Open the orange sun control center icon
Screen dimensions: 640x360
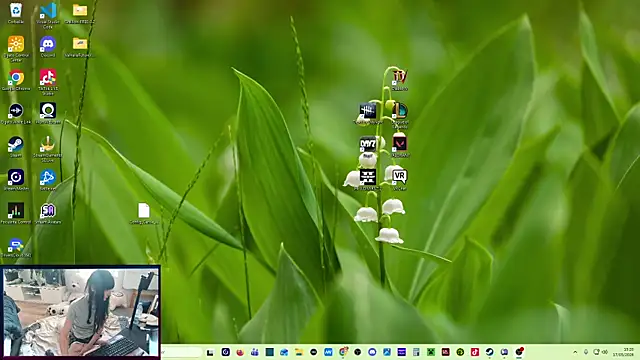tap(16, 44)
